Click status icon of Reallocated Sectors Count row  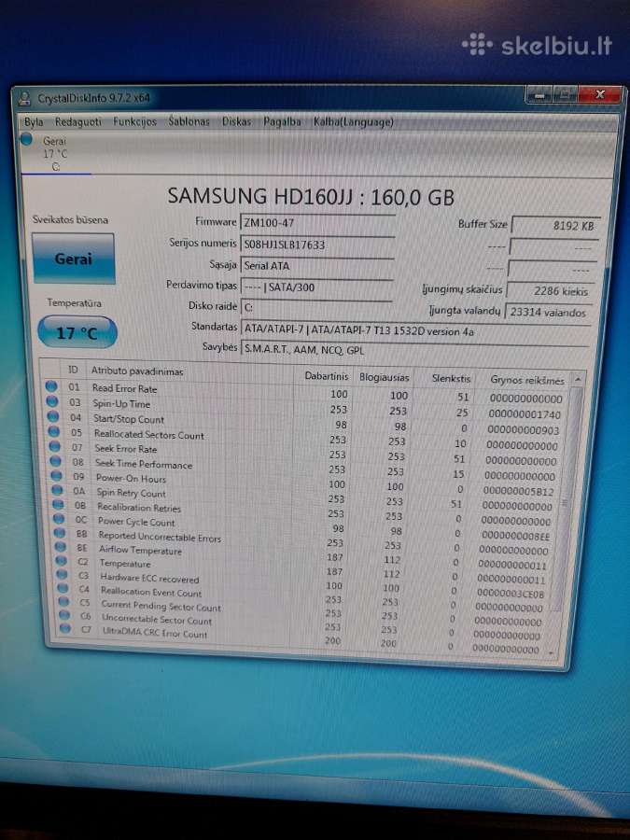click(53, 430)
